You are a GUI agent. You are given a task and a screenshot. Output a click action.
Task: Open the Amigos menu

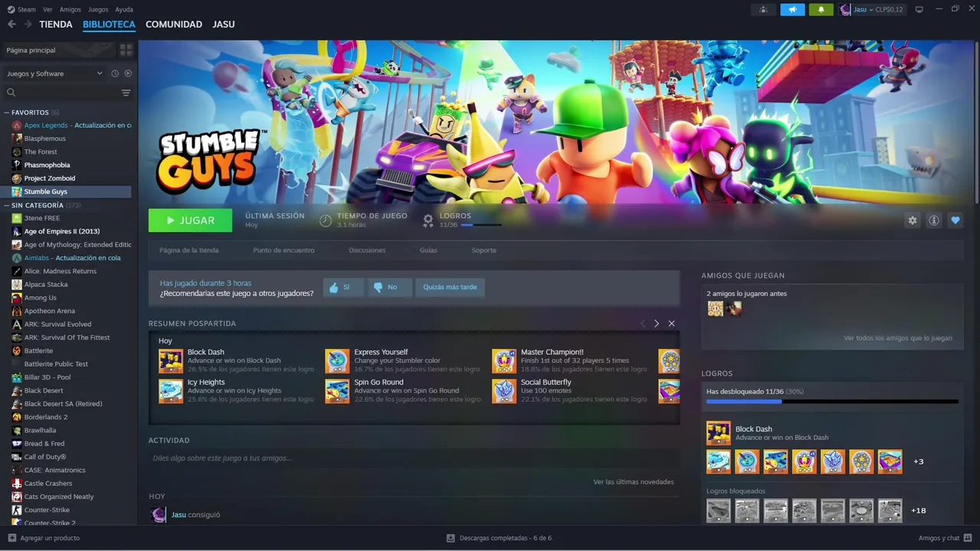click(x=70, y=9)
